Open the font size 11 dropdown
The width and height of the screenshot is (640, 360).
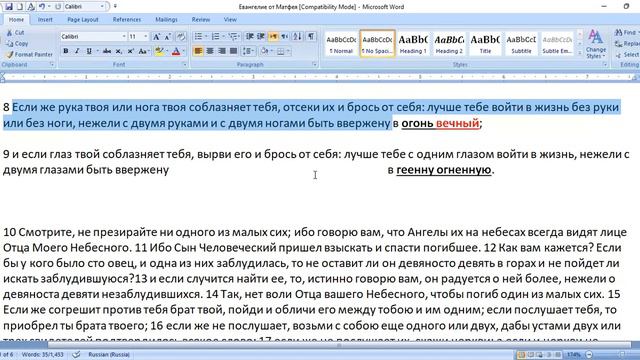146,37
